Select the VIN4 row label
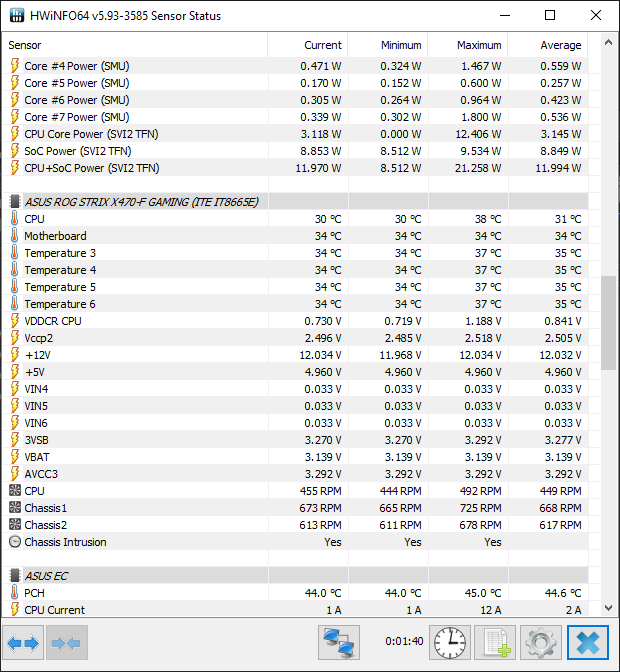This screenshot has width=620, height=672. tap(36, 389)
